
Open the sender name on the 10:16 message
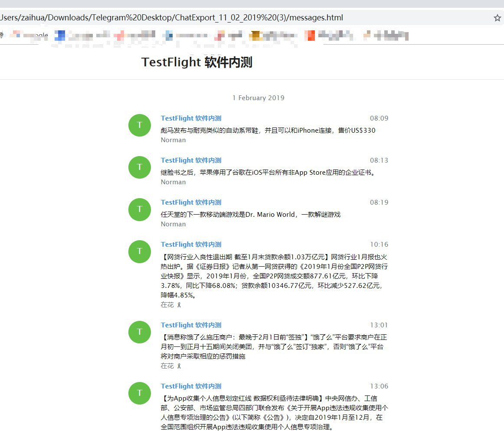click(191, 245)
